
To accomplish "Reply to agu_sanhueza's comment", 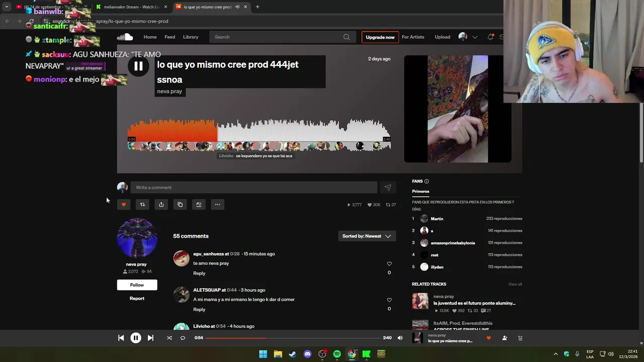I will point(199,274).
